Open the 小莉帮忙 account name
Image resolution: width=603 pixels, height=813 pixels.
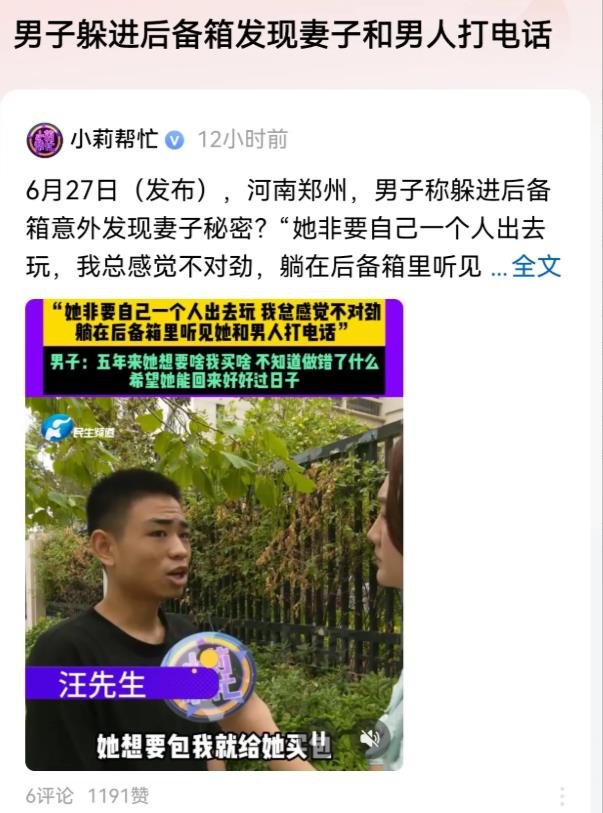tap(114, 139)
